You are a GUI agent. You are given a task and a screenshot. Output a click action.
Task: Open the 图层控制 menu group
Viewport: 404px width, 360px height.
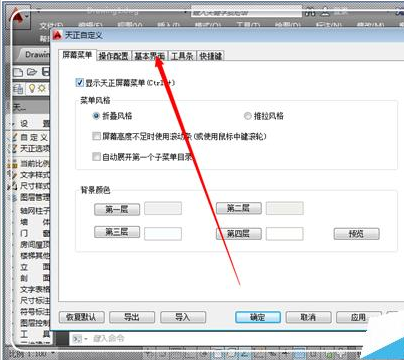coord(34,323)
